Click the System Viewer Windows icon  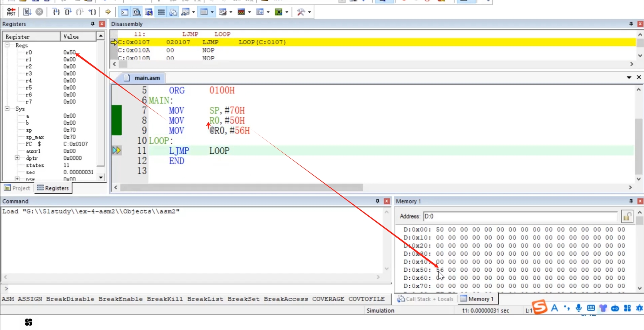[x=279, y=12]
